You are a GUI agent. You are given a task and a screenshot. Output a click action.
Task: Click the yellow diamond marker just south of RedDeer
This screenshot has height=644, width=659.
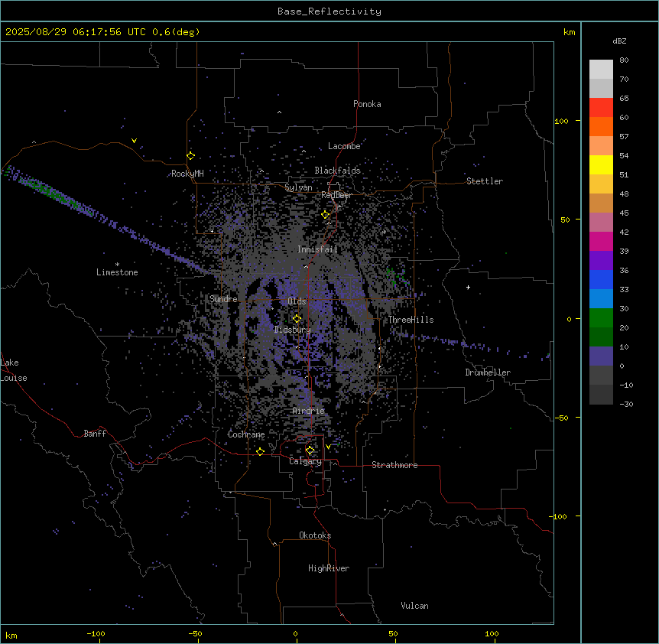[326, 215]
